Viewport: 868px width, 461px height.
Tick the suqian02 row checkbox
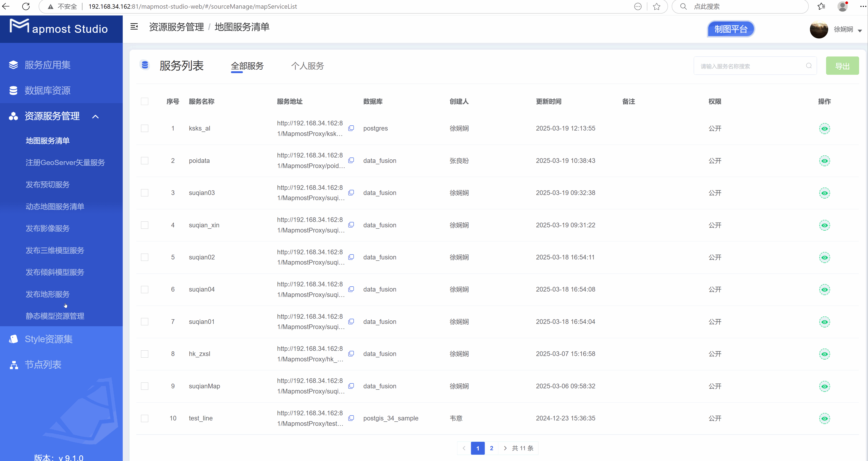point(145,257)
